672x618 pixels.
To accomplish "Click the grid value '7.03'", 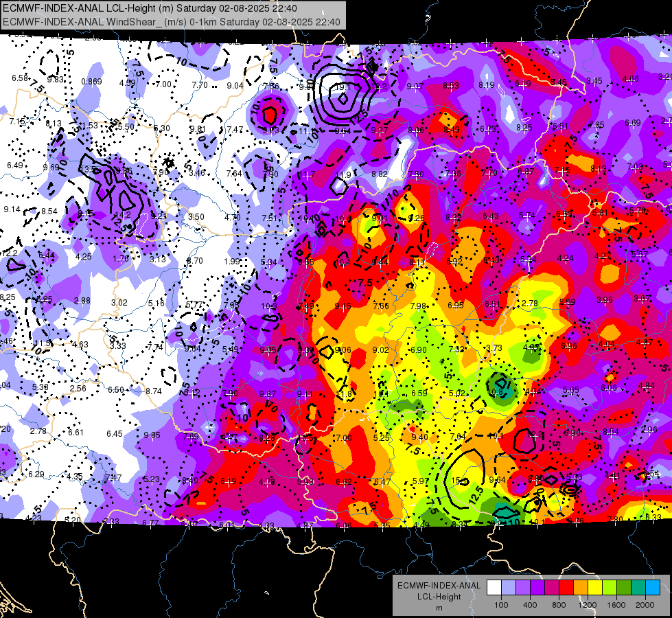I will pyautogui.click(x=635, y=166).
